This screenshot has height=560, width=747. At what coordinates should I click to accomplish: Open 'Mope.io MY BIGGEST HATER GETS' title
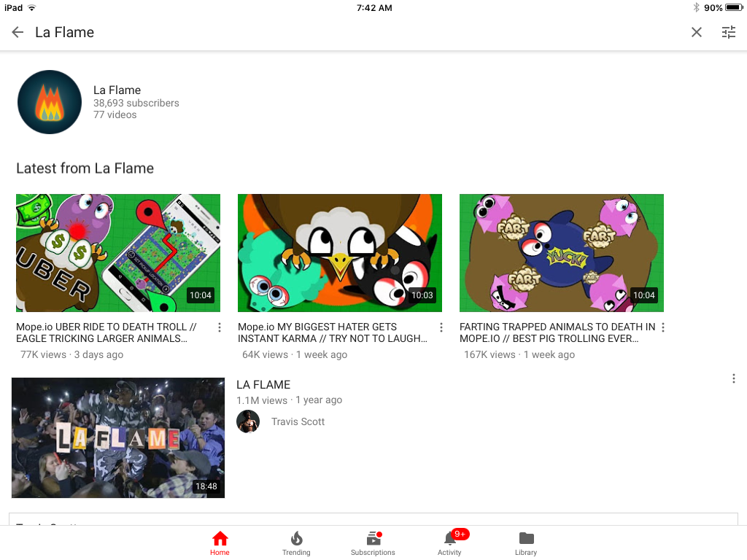pos(333,332)
